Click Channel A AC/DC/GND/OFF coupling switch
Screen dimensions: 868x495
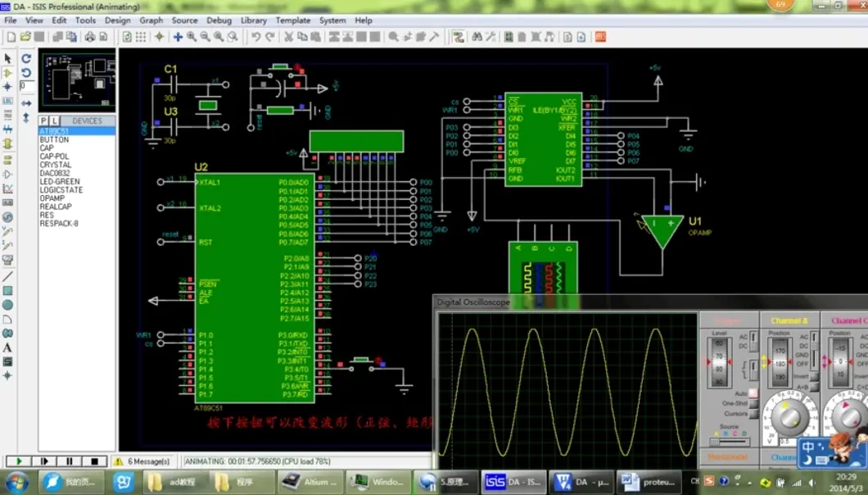[x=814, y=350]
